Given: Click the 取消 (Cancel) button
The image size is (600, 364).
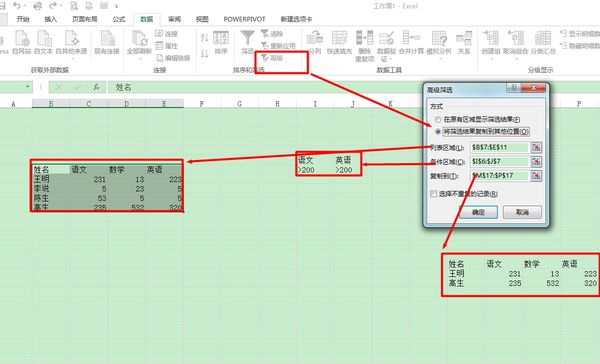Looking at the screenshot, I should (x=522, y=212).
